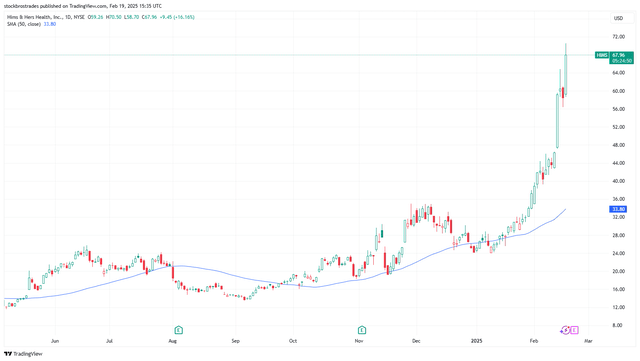Click the TradingView logo at bottom left

pyautogui.click(x=23, y=354)
